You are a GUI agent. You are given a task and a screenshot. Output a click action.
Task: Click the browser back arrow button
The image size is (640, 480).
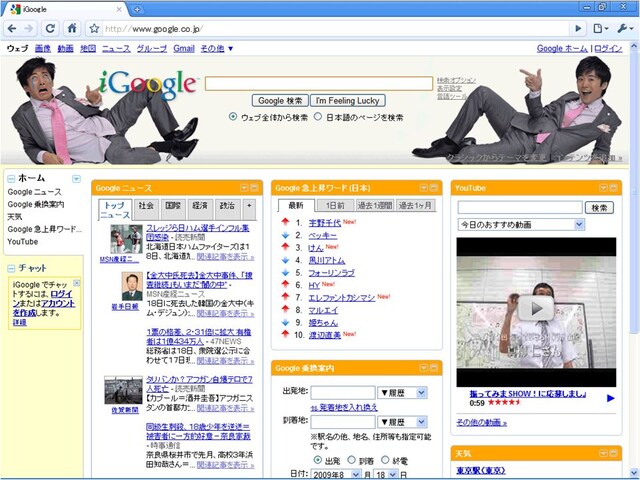pyautogui.click(x=11, y=28)
